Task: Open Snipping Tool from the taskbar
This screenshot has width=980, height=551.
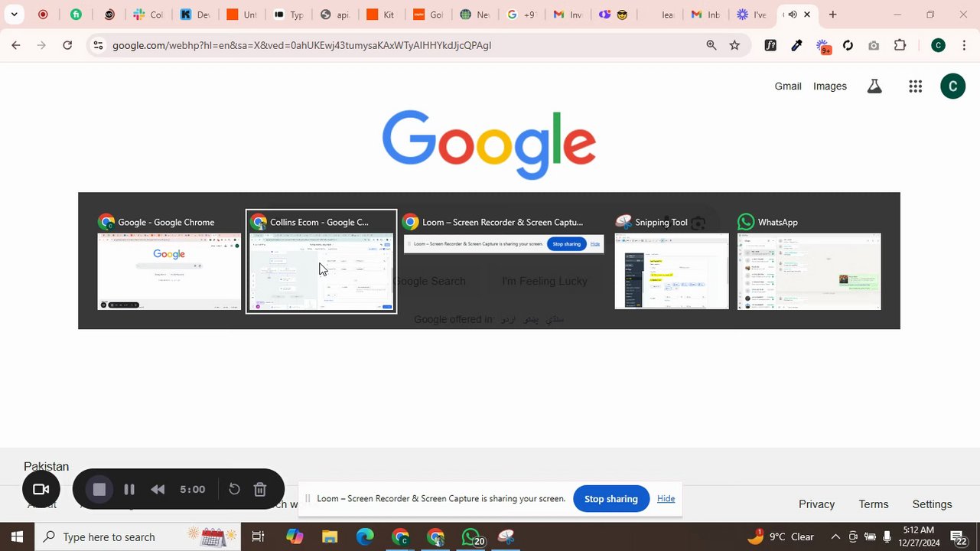Action: coord(506,537)
